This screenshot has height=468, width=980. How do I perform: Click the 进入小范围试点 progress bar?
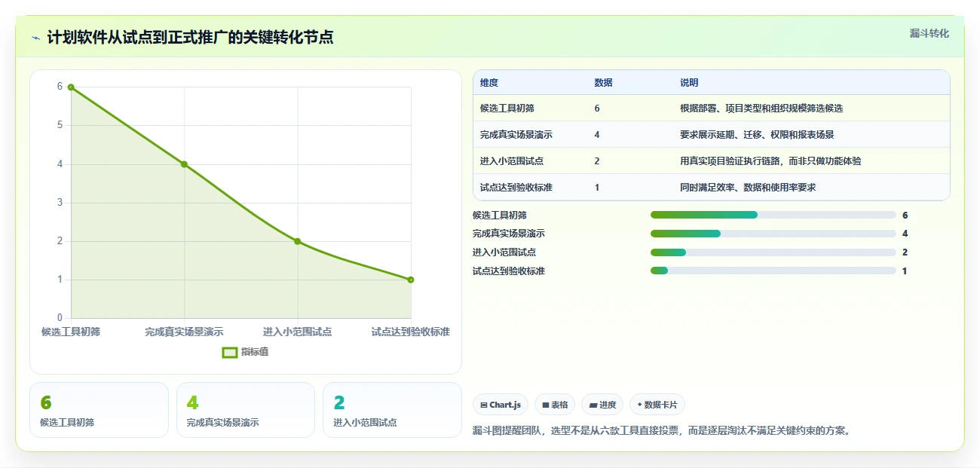coord(773,252)
